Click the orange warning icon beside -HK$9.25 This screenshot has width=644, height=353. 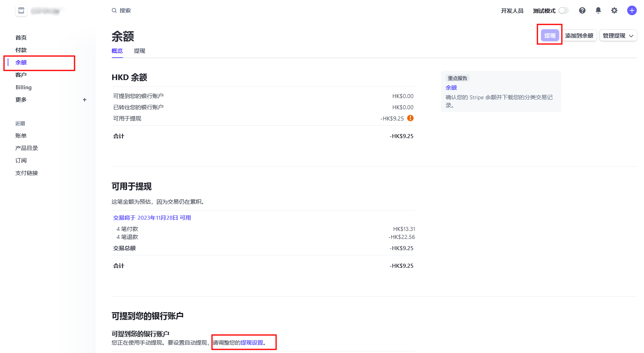[410, 118]
